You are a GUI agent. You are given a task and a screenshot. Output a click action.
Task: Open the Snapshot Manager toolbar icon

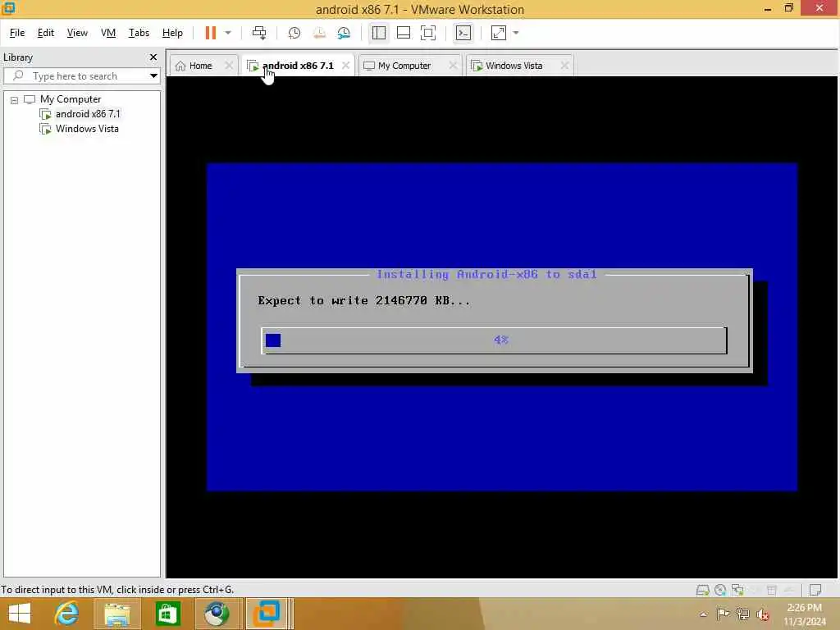point(344,33)
